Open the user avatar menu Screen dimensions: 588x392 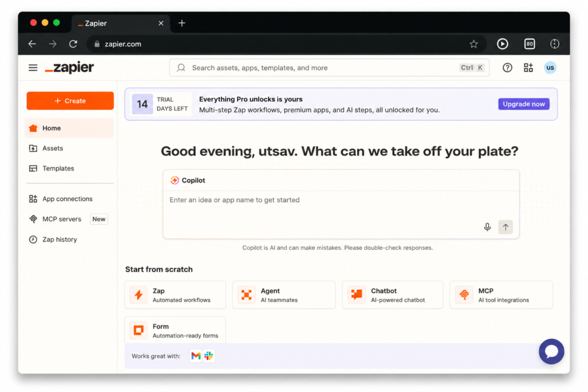click(x=550, y=68)
